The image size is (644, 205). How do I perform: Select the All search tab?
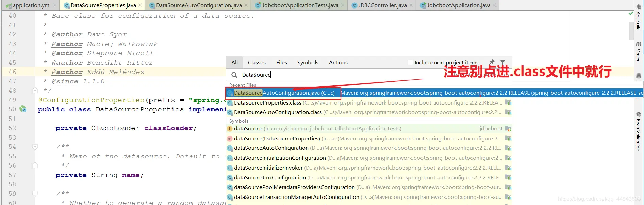234,62
